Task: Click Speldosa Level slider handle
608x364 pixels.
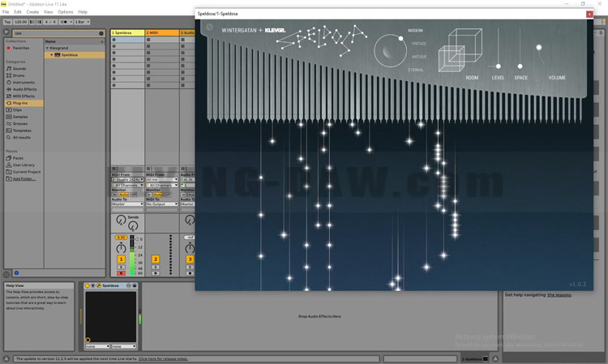Action: click(499, 66)
